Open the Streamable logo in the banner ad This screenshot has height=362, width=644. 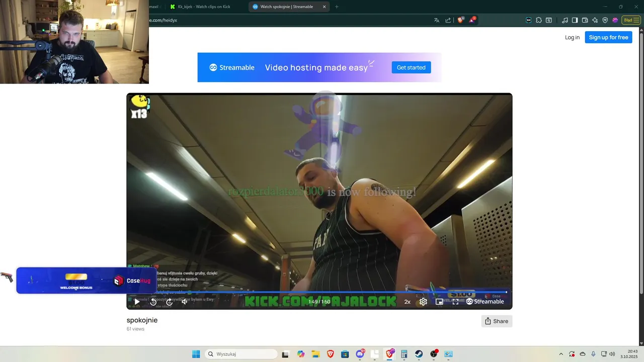coord(232,67)
